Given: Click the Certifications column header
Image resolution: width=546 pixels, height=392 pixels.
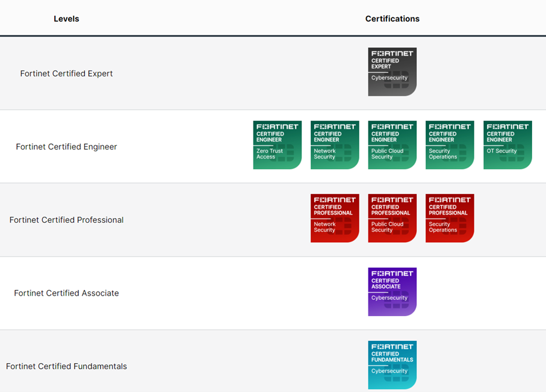Looking at the screenshot, I should click(392, 19).
